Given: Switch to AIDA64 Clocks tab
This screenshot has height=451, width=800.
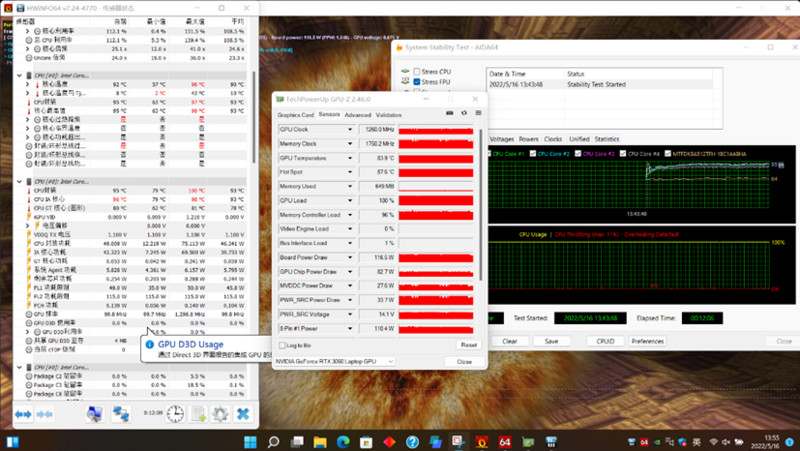Looking at the screenshot, I should click(x=553, y=139).
